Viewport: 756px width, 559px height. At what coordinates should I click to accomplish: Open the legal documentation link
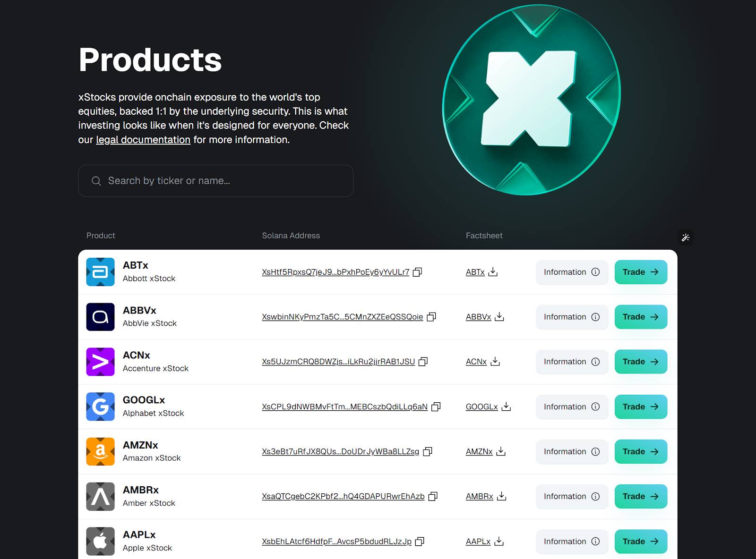(x=143, y=140)
